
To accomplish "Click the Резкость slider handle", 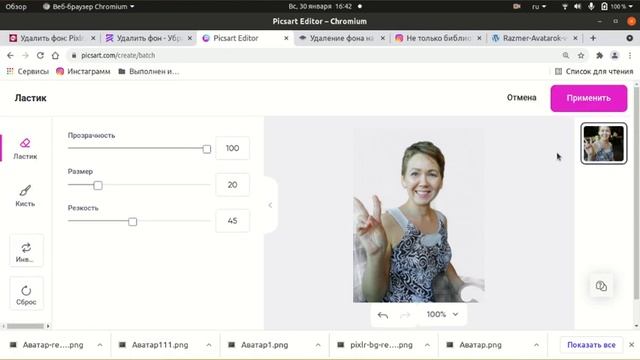I will pyautogui.click(x=132, y=222).
